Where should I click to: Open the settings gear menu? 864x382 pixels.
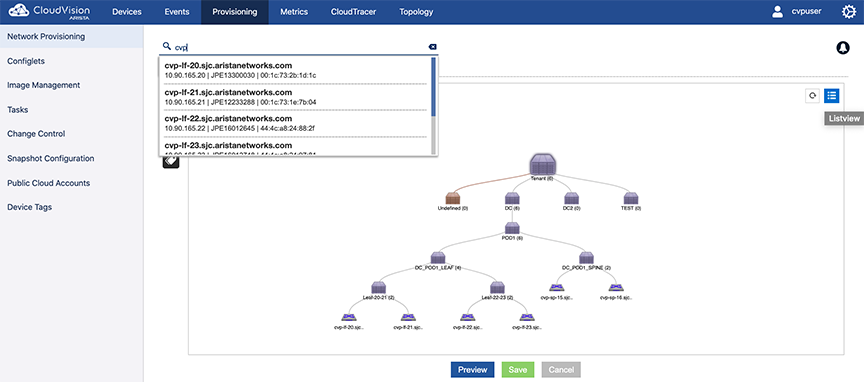coord(849,12)
